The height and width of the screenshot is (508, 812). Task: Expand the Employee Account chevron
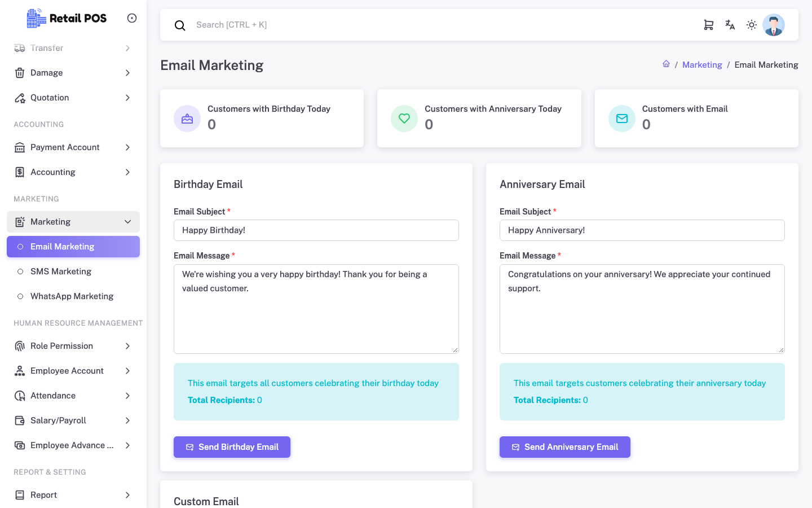pyautogui.click(x=128, y=371)
